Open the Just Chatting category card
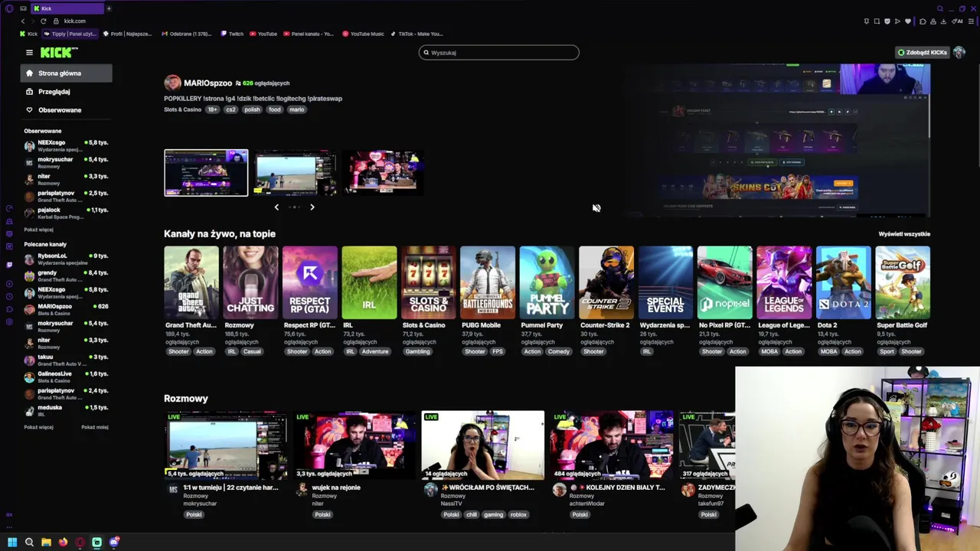 tap(250, 282)
